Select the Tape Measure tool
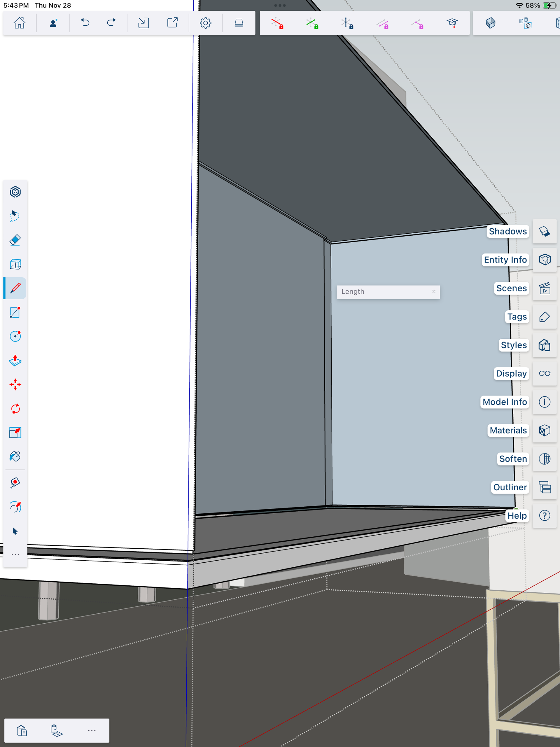Viewport: 560px width, 747px height. (15, 482)
